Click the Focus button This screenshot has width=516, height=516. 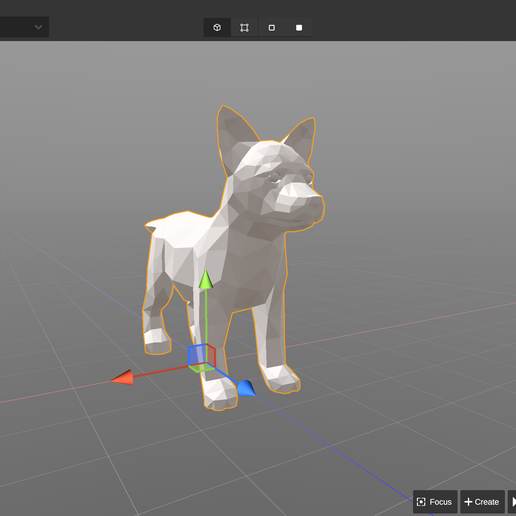click(x=435, y=502)
